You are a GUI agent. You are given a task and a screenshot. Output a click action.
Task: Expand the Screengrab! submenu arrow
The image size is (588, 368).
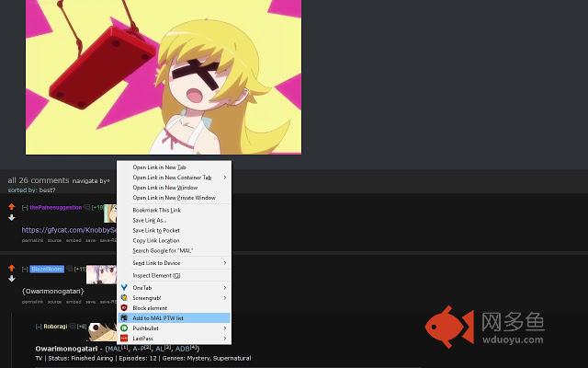coord(225,298)
